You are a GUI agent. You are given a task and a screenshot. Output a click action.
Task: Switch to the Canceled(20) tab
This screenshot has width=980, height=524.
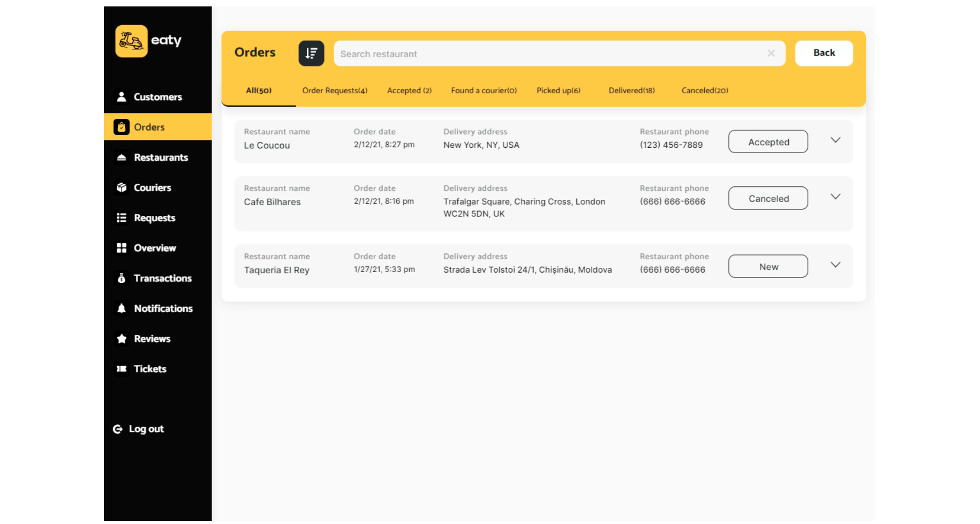tap(704, 91)
